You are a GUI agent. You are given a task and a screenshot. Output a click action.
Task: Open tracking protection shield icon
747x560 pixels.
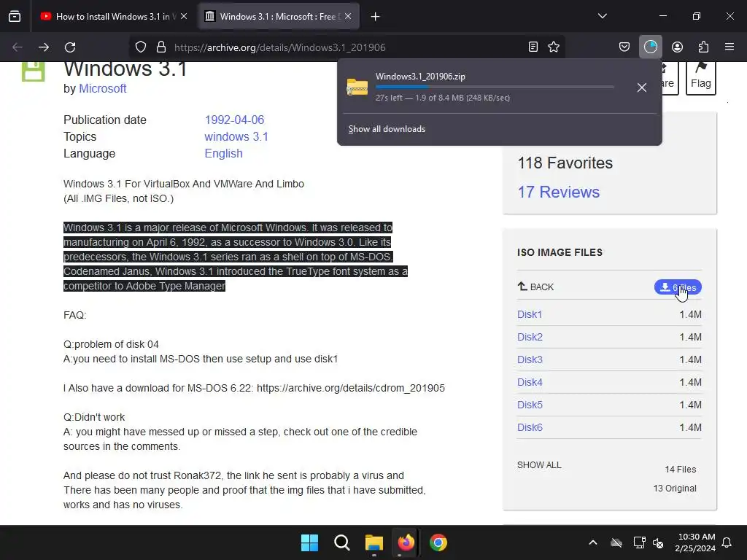coord(141,47)
